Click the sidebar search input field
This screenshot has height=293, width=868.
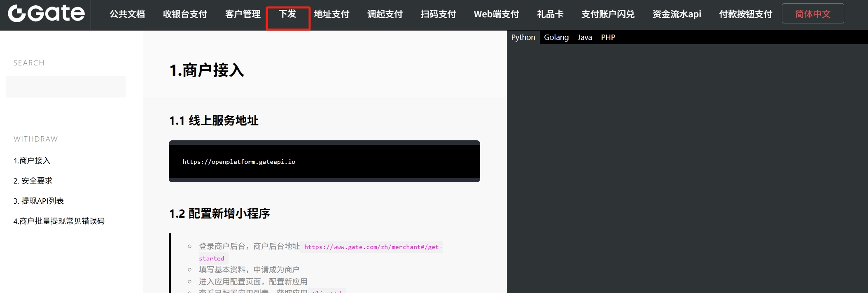tap(66, 87)
